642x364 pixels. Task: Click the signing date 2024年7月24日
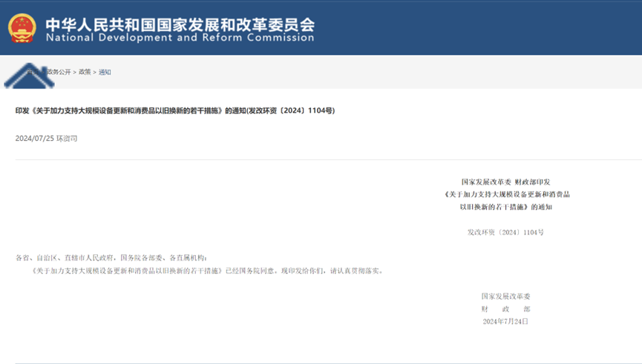[505, 322]
